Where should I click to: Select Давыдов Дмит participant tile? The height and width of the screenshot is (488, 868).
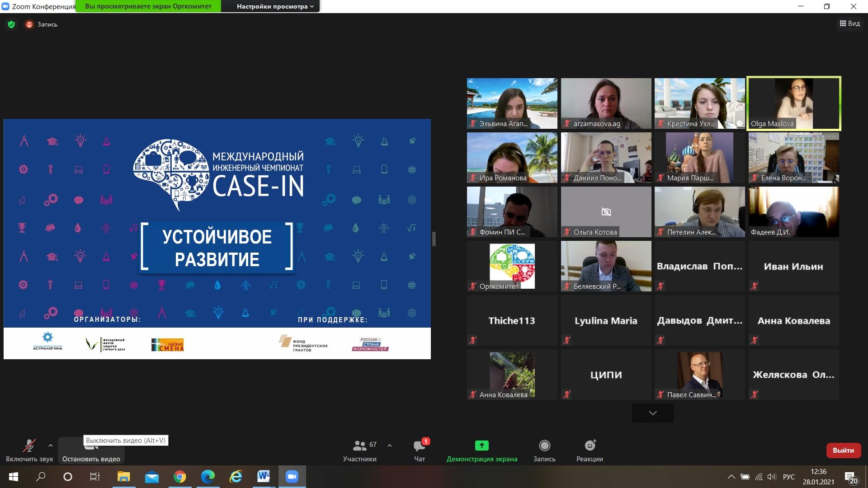pyautogui.click(x=700, y=320)
